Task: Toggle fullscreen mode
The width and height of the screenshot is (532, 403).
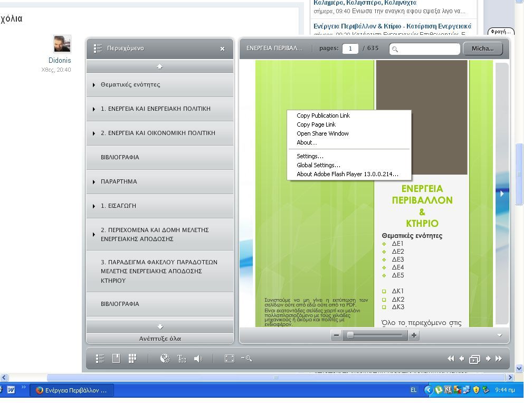Action: pyautogui.click(x=230, y=359)
